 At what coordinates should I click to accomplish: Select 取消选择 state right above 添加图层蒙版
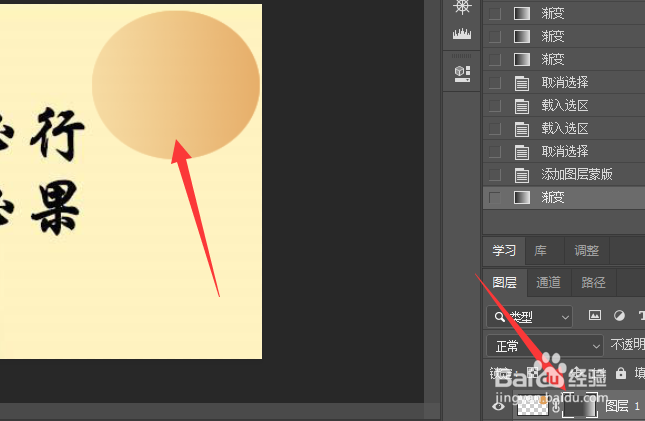pyautogui.click(x=564, y=152)
